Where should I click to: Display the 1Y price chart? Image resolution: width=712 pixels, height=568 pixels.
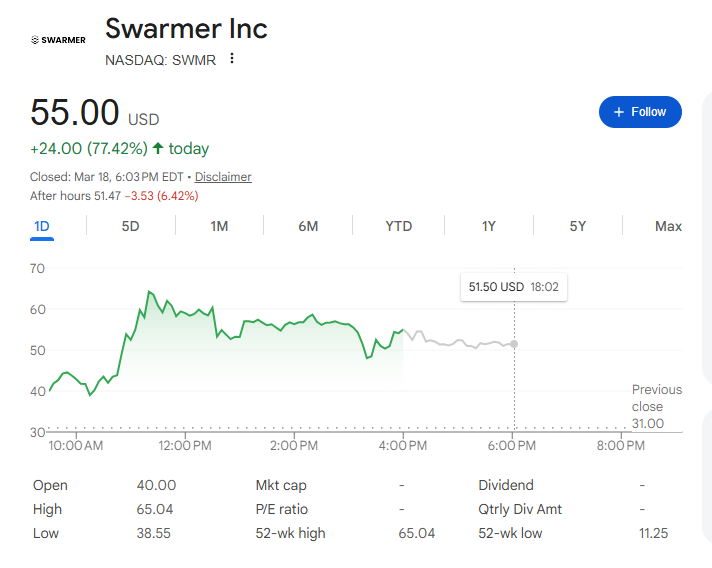click(x=488, y=226)
